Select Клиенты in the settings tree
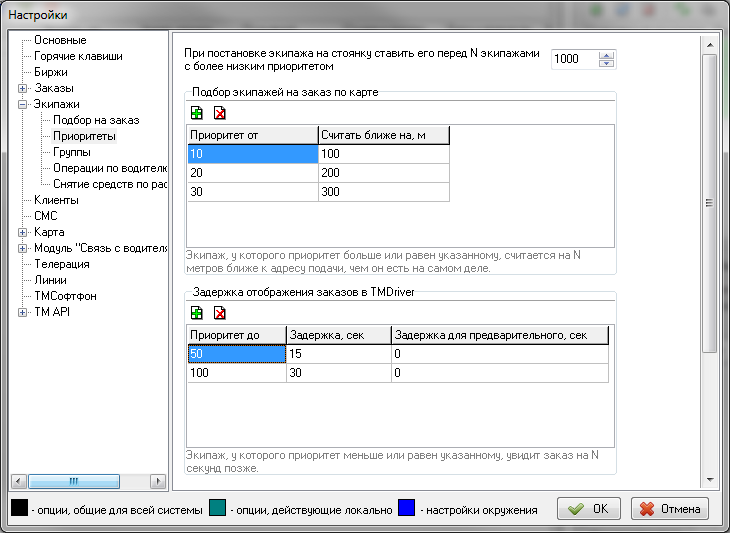The width and height of the screenshot is (730, 533). coord(56,200)
